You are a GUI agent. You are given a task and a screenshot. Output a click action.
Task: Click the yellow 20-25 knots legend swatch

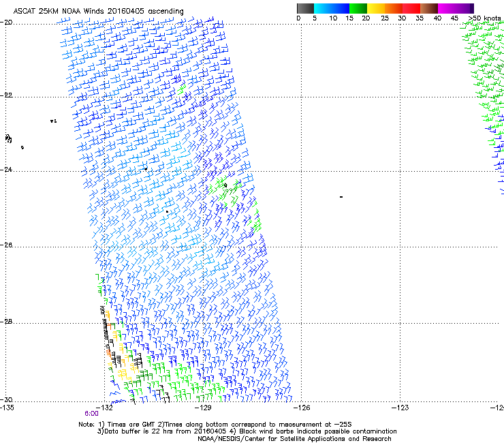click(x=376, y=8)
